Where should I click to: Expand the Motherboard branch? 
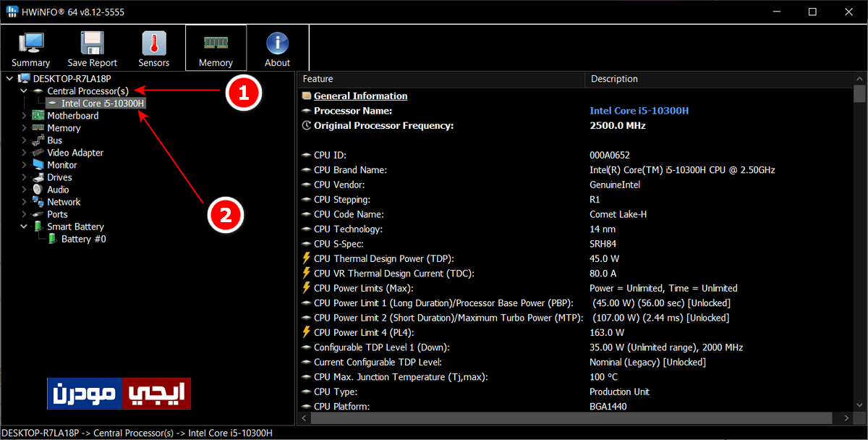point(24,116)
